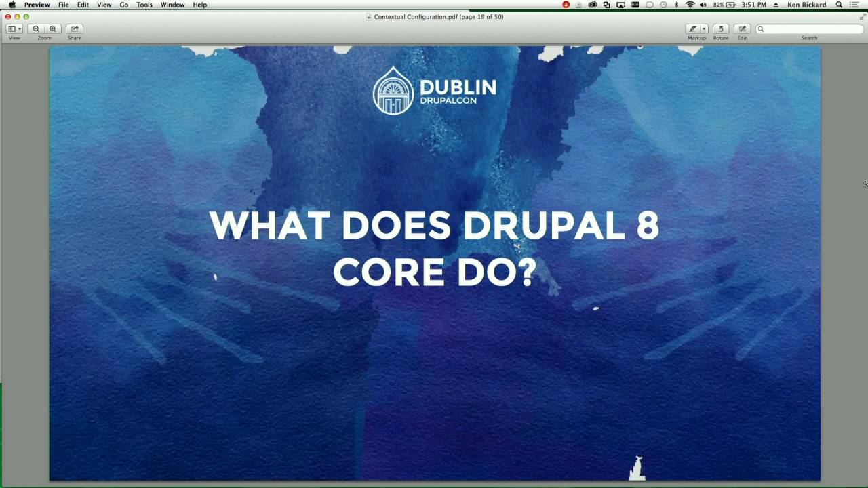Open the Ken Rickard user menu
This screenshot has height=488, width=868.
point(806,5)
